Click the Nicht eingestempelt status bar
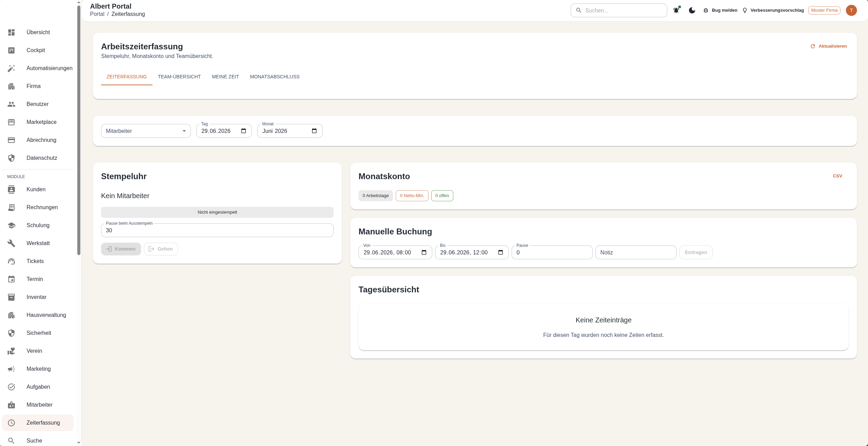 [x=217, y=212]
